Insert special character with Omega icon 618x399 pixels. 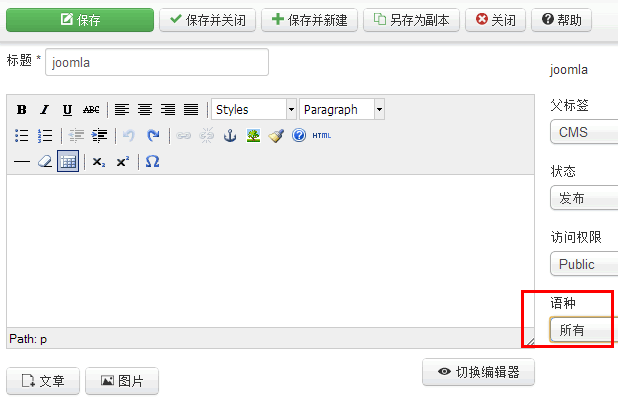153,161
